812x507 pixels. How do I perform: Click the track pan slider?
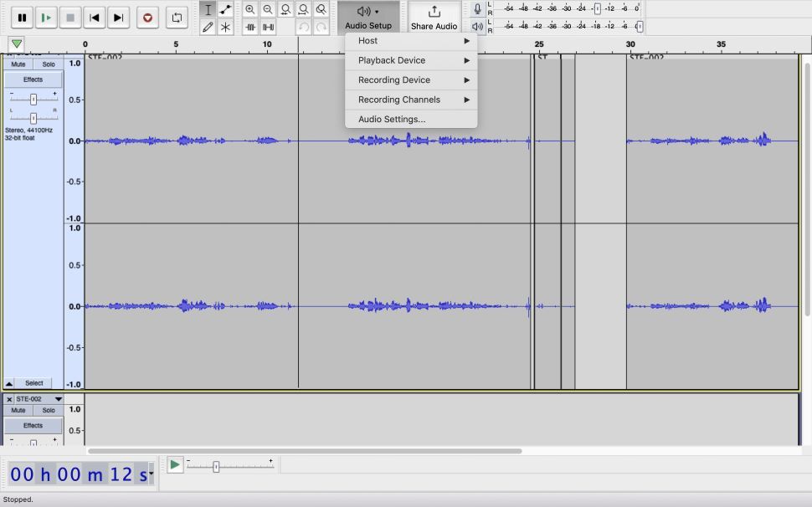click(x=33, y=116)
